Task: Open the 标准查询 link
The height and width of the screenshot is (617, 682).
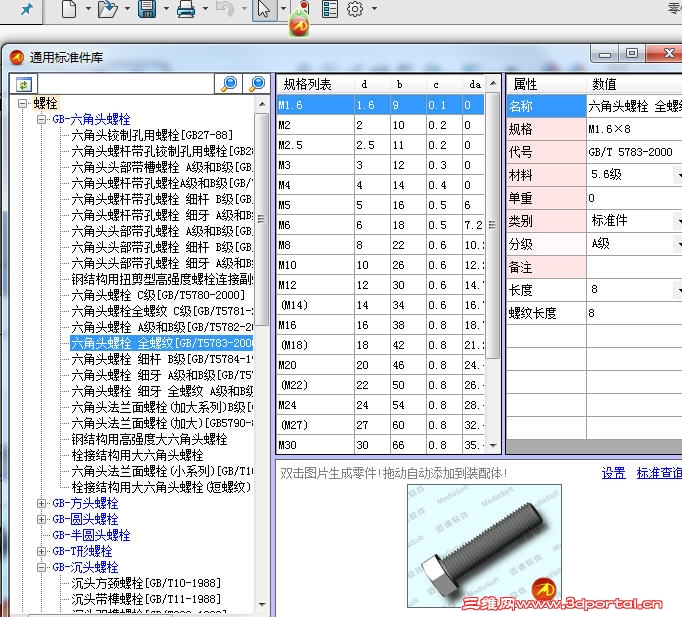Action: 659,473
